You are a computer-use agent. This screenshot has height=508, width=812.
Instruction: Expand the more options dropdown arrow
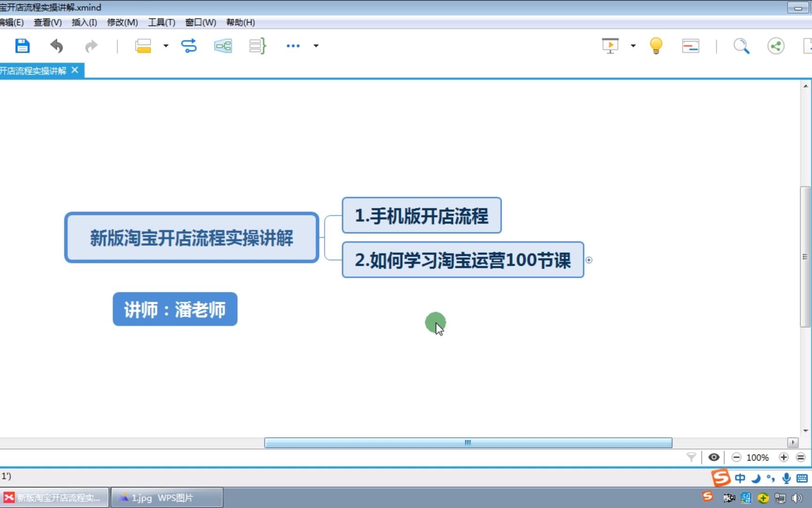[x=316, y=46]
